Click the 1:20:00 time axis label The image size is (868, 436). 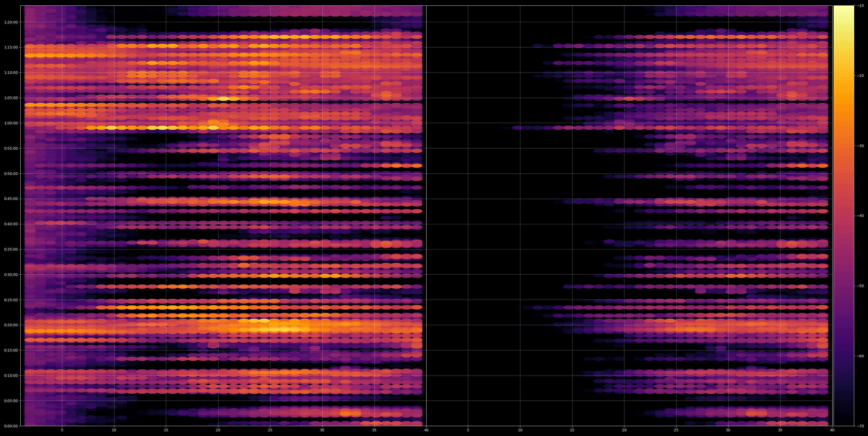11,22
